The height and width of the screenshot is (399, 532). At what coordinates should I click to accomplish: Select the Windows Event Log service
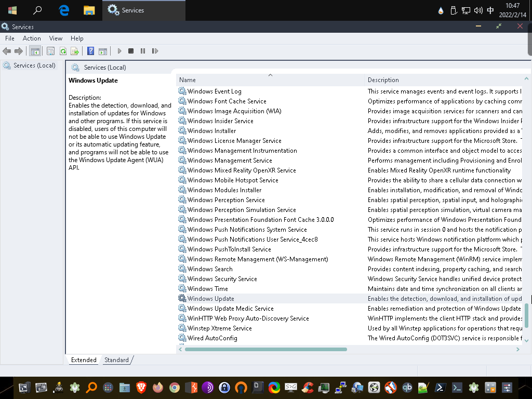[350, 91]
